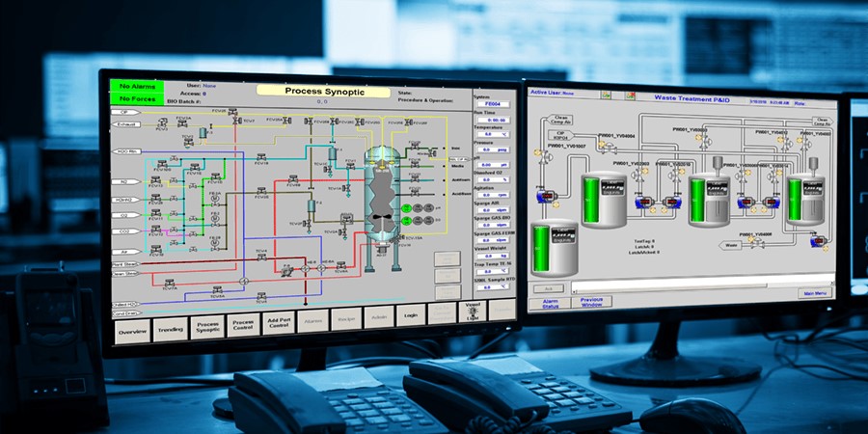868x434 pixels.
Task: Click the Main Menu button
Action: 815,293
